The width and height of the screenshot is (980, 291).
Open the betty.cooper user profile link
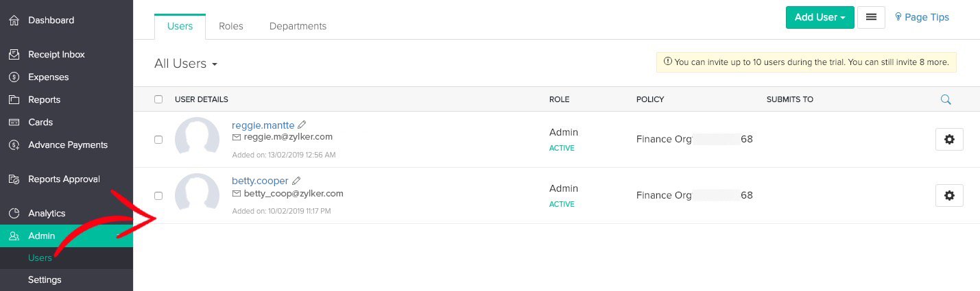(x=260, y=181)
